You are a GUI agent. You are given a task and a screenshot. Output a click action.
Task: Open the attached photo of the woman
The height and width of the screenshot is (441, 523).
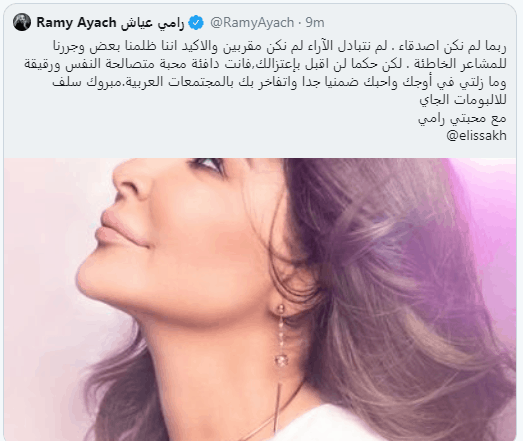pyautogui.click(x=260, y=300)
